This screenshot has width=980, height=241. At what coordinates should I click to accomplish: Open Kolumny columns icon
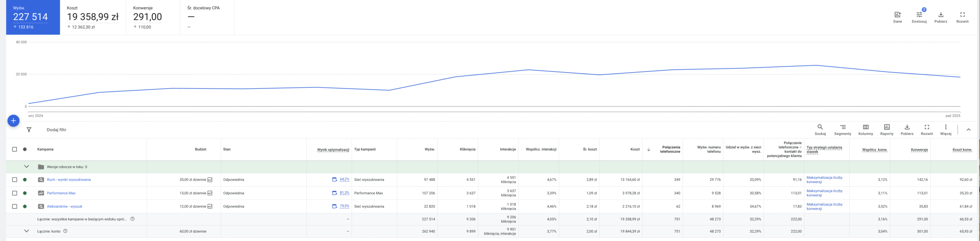point(866,130)
